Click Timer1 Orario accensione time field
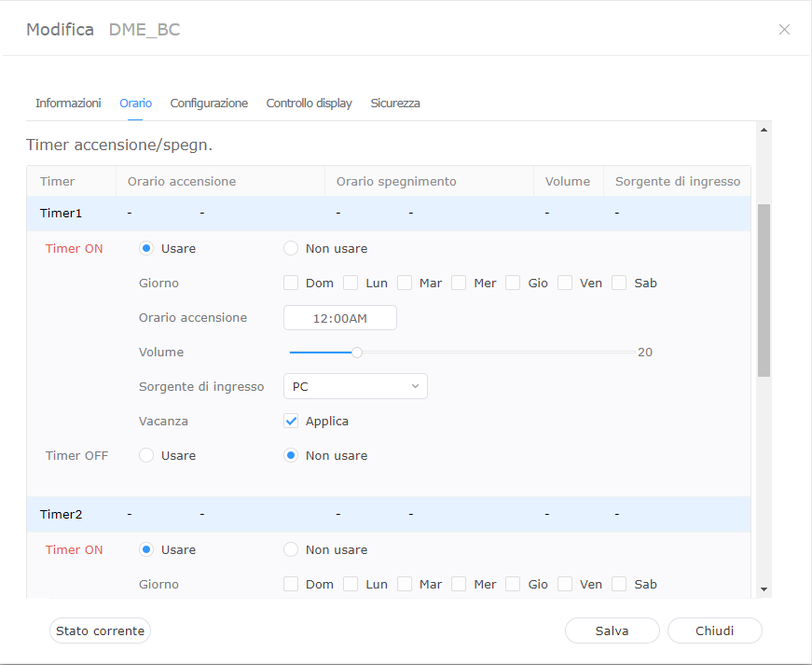Screen dimensions: 812x665 tap(340, 318)
